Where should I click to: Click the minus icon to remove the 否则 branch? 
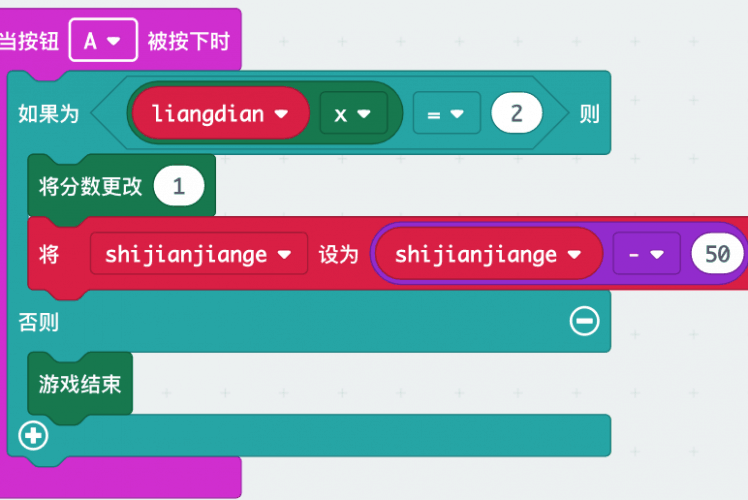[584, 321]
